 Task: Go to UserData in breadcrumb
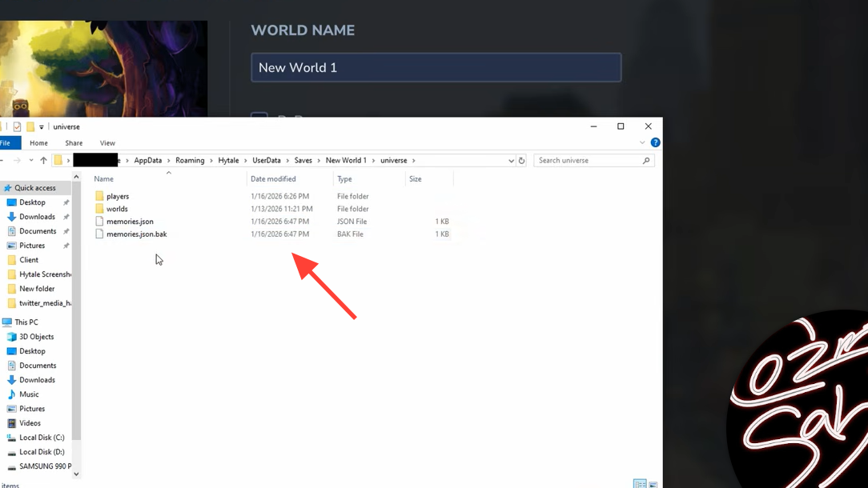[x=267, y=161]
